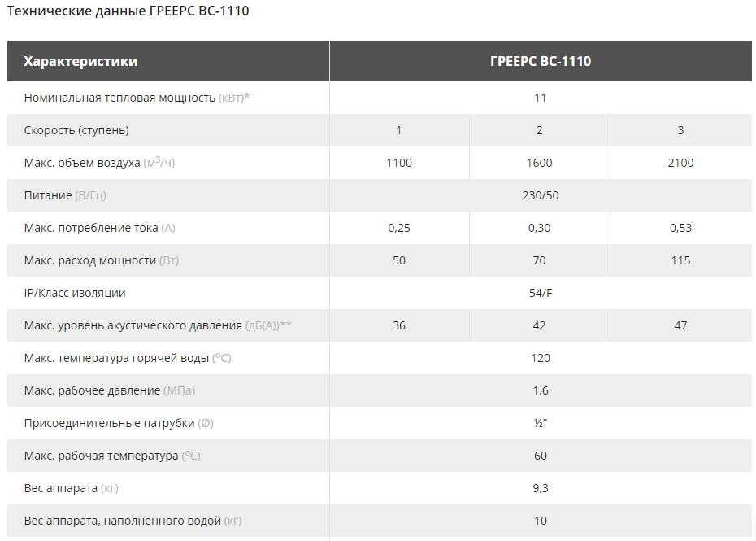
Task: Click the 'Характеристики' column header
Action: tap(80, 61)
